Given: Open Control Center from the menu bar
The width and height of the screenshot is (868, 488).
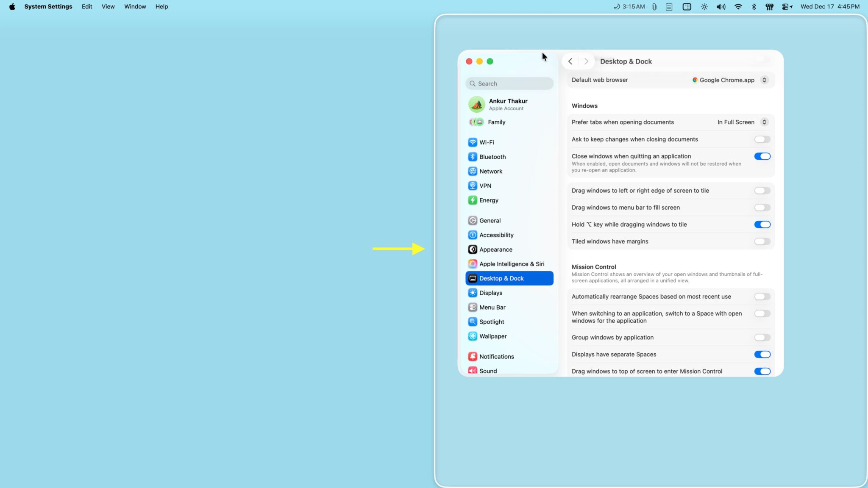Looking at the screenshot, I should coord(787,6).
